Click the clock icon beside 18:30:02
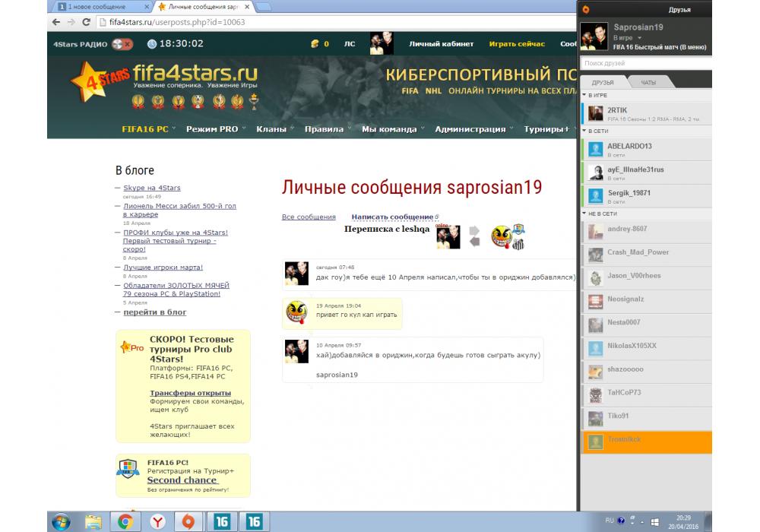This screenshot has height=532, width=760. pyautogui.click(x=151, y=44)
